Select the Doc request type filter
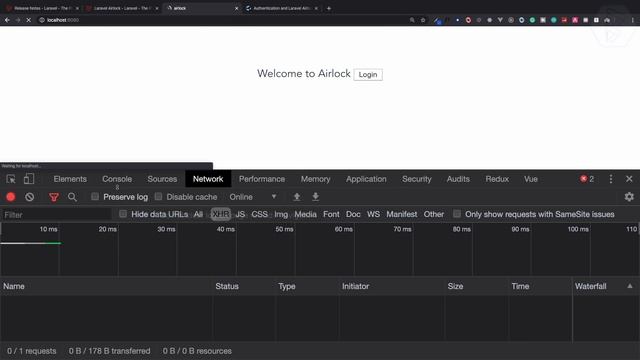Viewport: 640px width, 360px height. [x=353, y=214]
